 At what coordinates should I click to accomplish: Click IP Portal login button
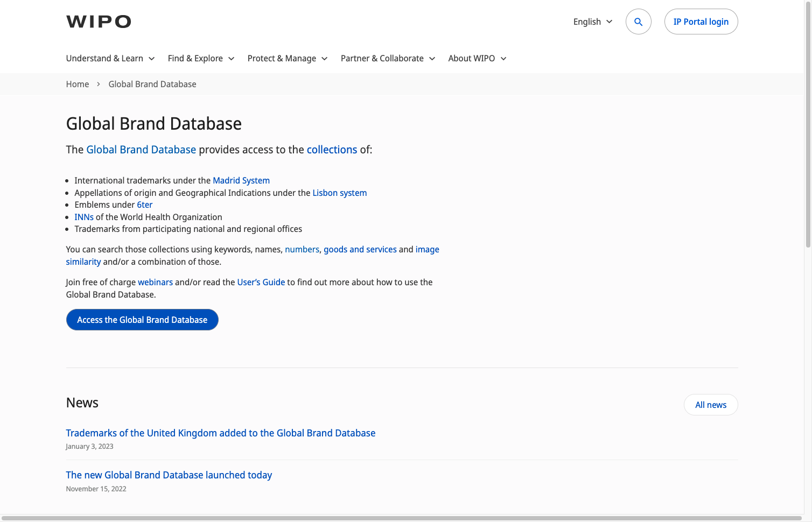(x=701, y=22)
